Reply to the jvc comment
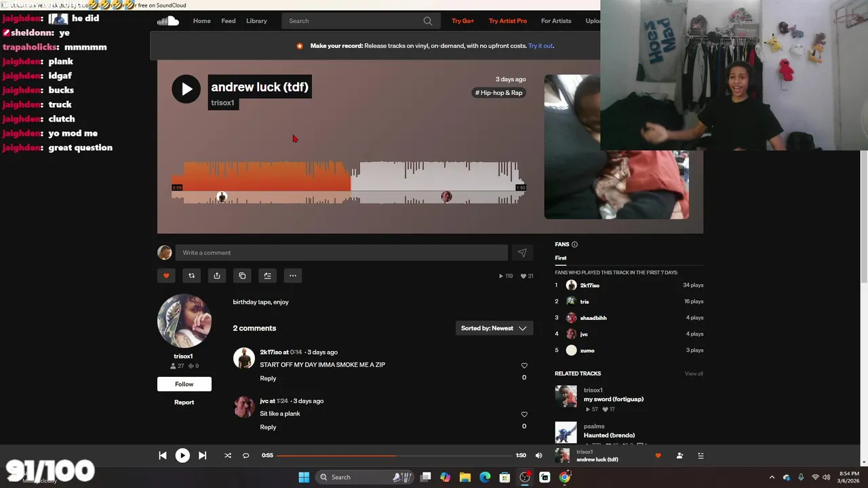Image resolution: width=868 pixels, height=488 pixels. click(x=268, y=427)
